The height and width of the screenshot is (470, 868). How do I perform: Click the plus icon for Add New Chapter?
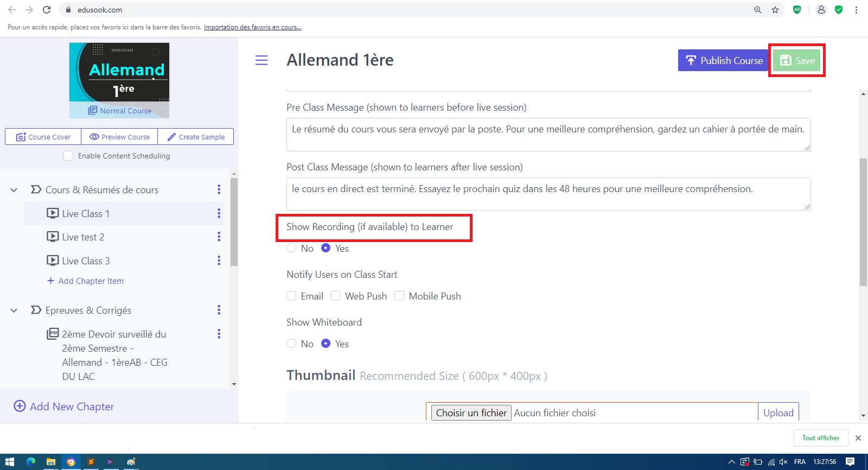(x=20, y=406)
